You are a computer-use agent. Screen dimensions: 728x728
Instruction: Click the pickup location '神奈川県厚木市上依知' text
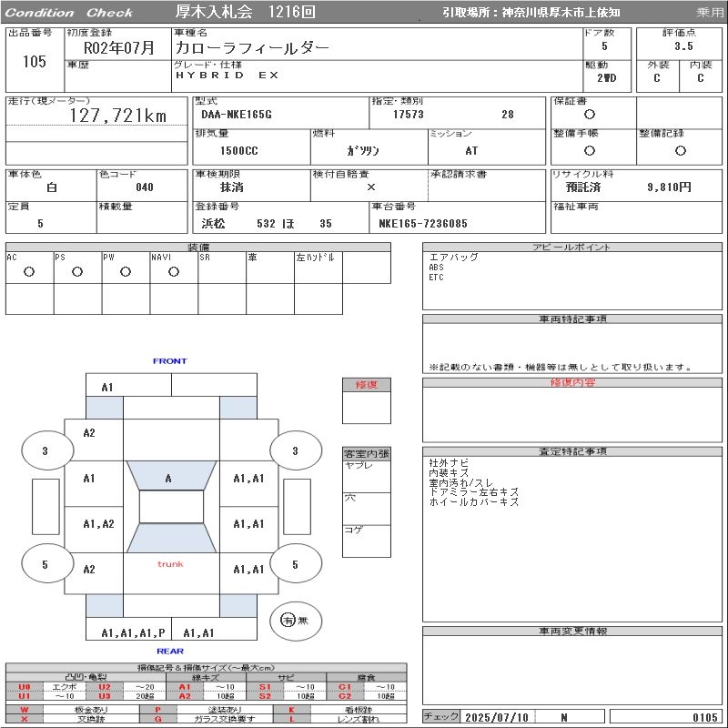(561, 13)
